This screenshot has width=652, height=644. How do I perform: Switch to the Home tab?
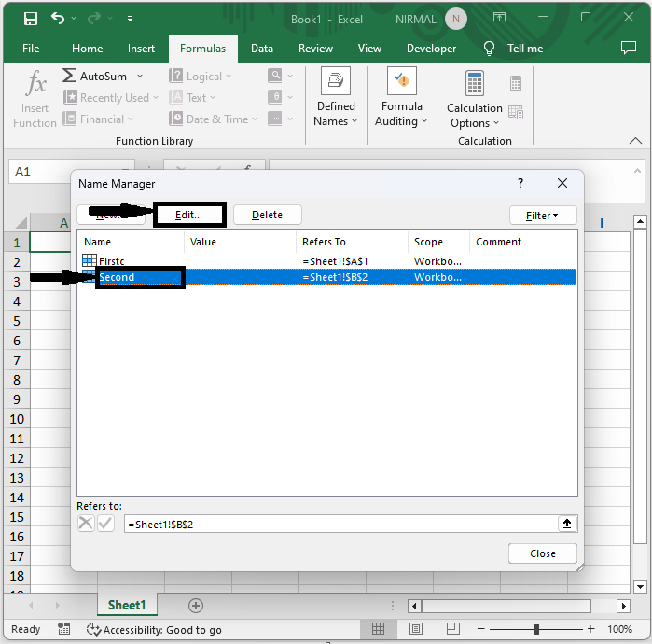tap(87, 49)
